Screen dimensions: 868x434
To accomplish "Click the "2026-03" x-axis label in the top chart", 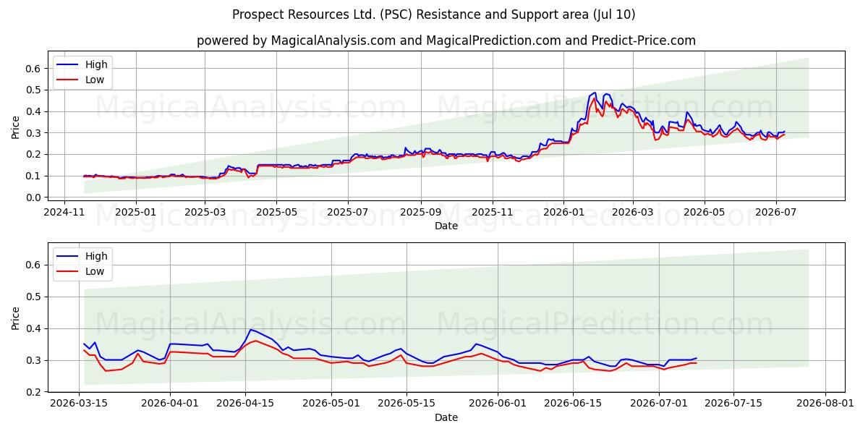I will coord(632,212).
